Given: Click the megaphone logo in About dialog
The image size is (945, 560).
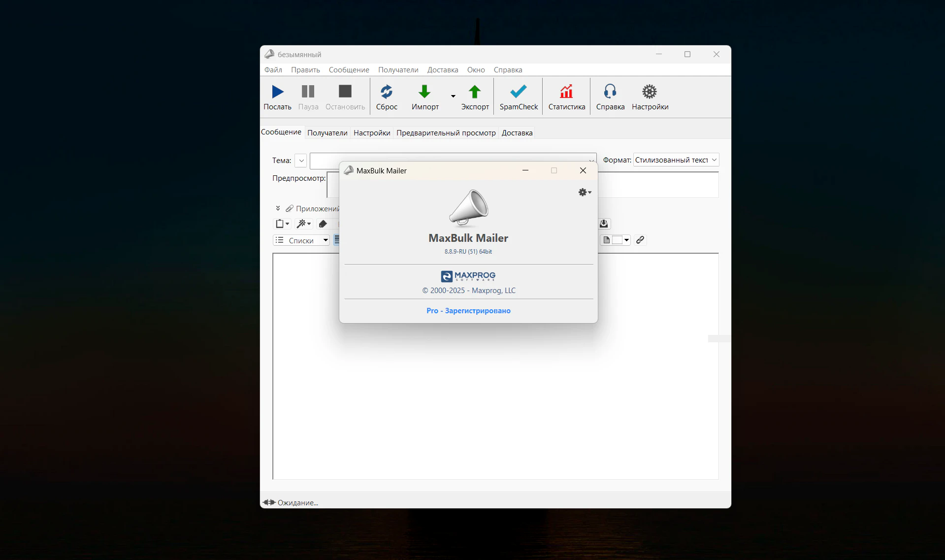Looking at the screenshot, I should (x=469, y=207).
